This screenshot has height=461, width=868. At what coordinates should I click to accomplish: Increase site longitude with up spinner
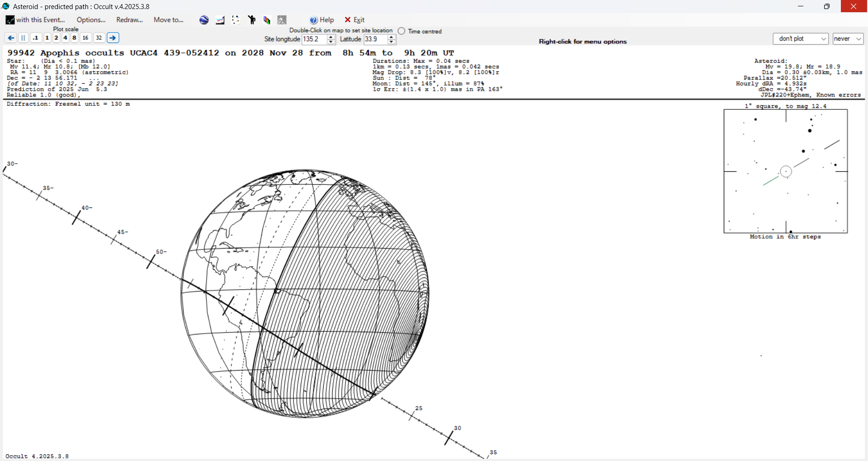point(331,37)
